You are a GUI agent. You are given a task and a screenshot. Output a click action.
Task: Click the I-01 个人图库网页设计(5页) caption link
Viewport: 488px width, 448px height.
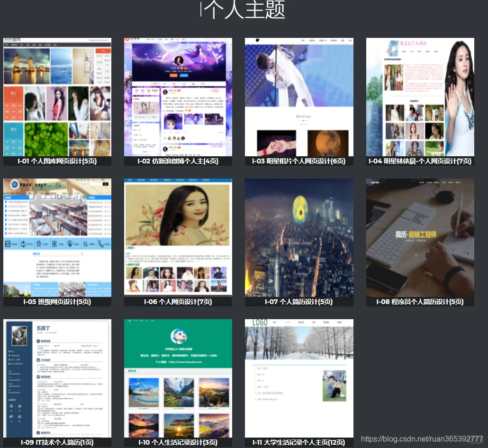pos(57,161)
